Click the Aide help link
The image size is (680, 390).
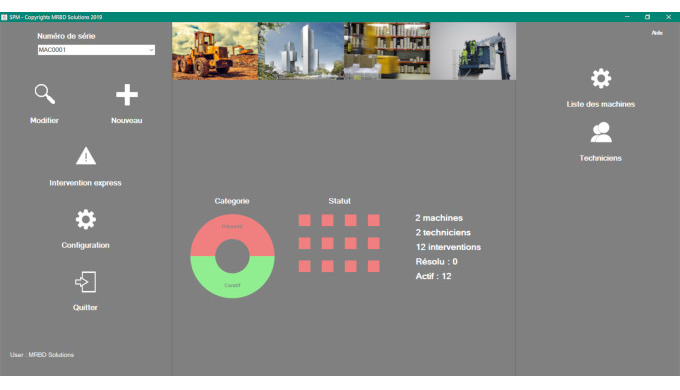tap(657, 33)
